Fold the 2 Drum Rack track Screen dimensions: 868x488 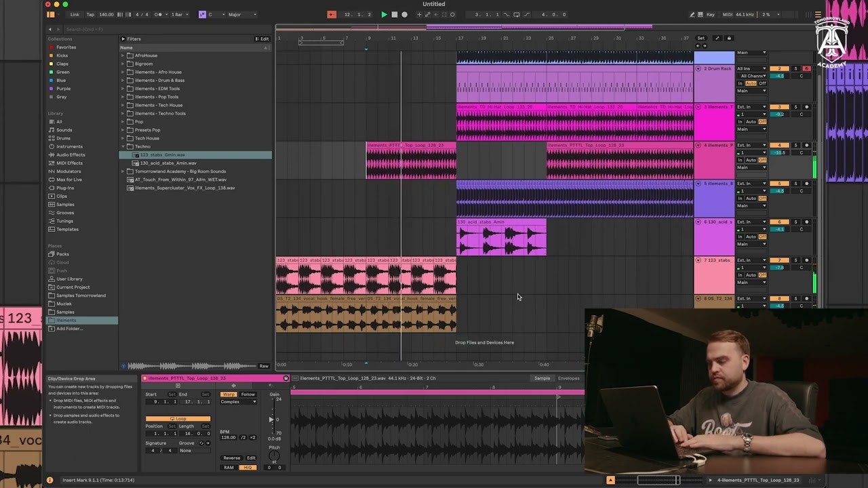(698, 68)
